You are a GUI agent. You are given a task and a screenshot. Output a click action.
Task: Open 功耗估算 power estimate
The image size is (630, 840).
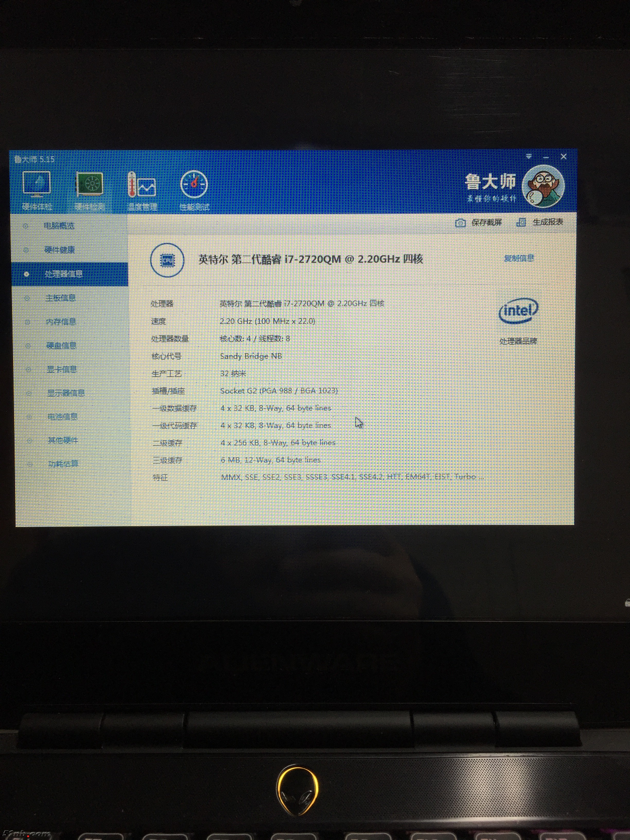63,464
